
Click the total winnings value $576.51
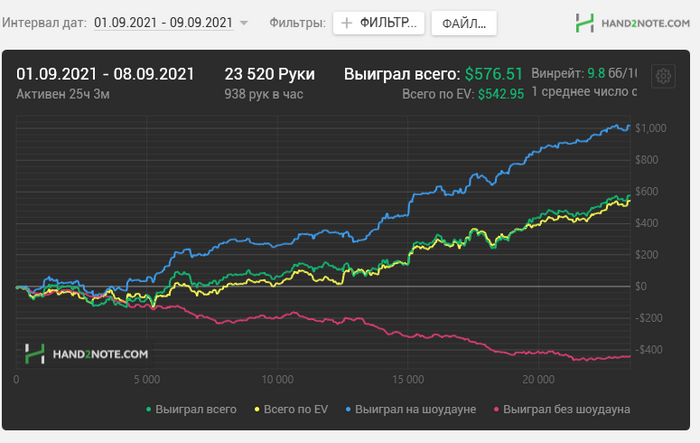point(494,74)
